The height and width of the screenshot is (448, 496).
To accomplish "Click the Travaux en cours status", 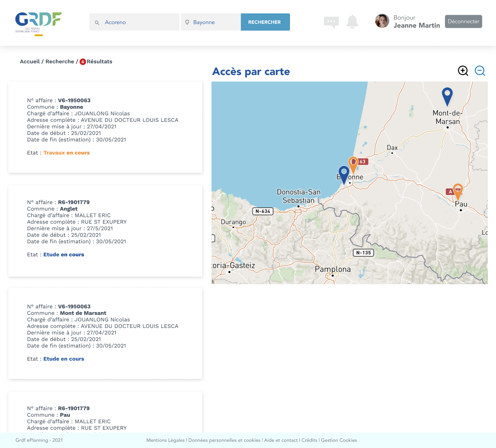I will [x=66, y=153].
